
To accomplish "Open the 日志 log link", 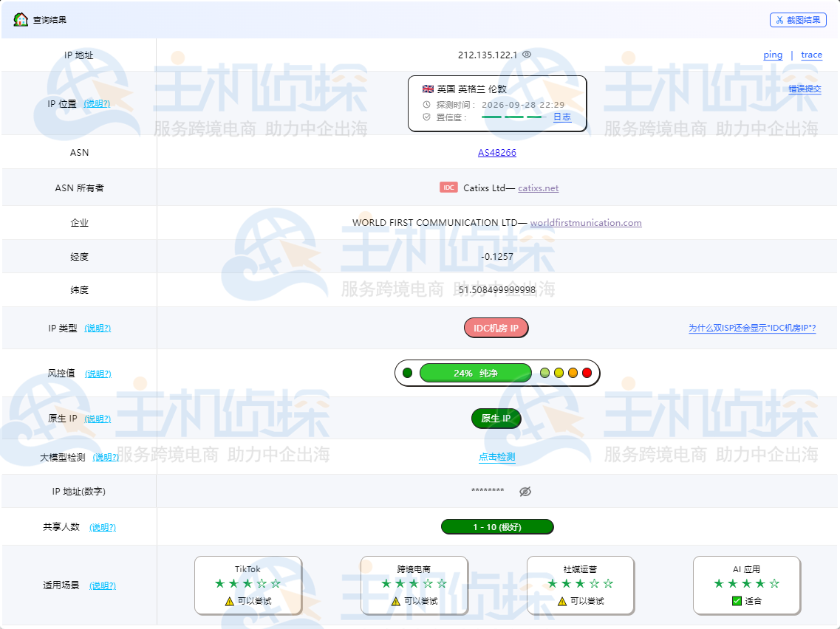I will [562, 117].
